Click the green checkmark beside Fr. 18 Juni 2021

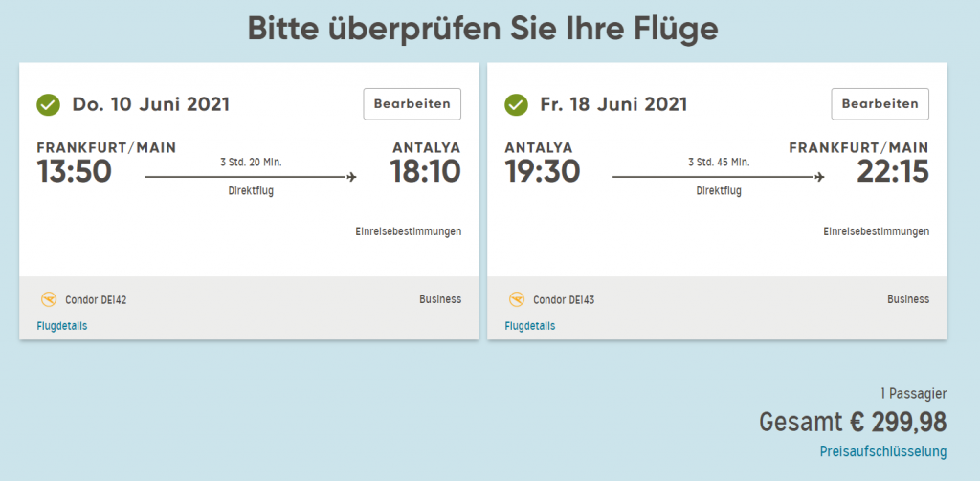tap(517, 104)
